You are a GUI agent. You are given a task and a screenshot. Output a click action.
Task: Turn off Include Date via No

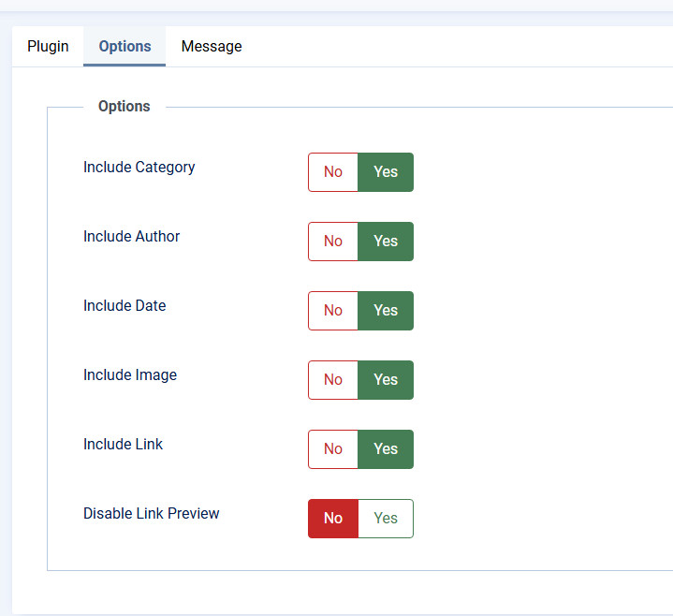click(333, 311)
